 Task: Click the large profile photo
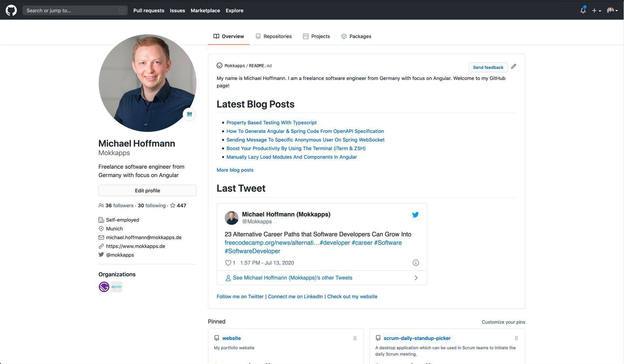pyautogui.click(x=147, y=83)
